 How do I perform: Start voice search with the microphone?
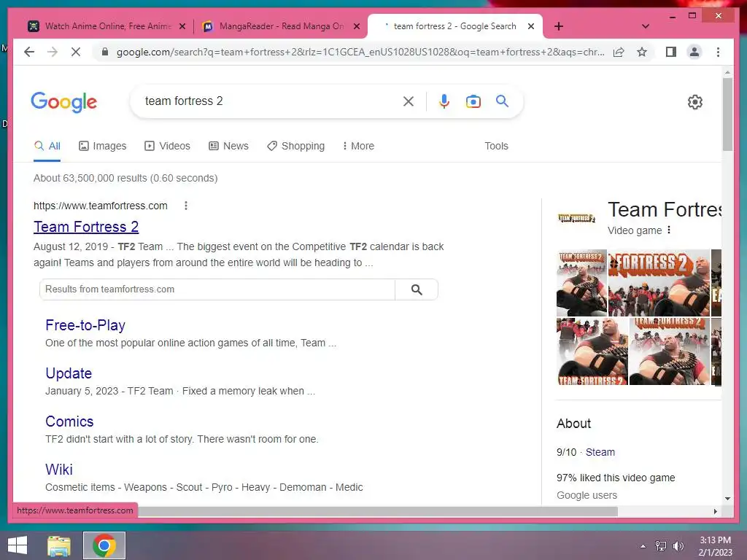(x=444, y=101)
